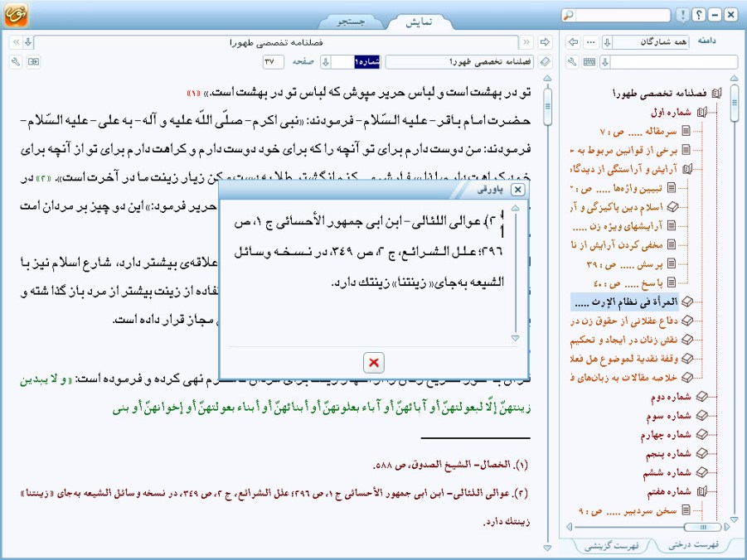Screen dimensions: 747x560
Task: Click the book icon beside المرأة فی نظام الإرث
Action: click(x=687, y=302)
